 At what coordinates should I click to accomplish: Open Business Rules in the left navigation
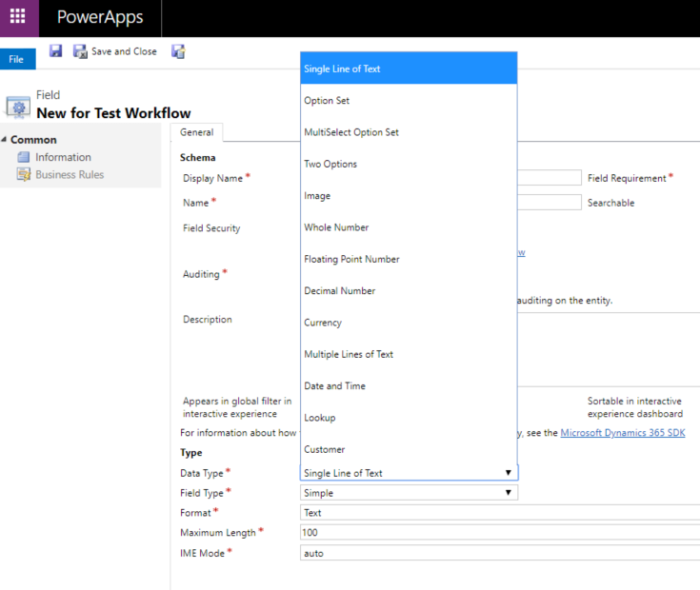tap(70, 174)
